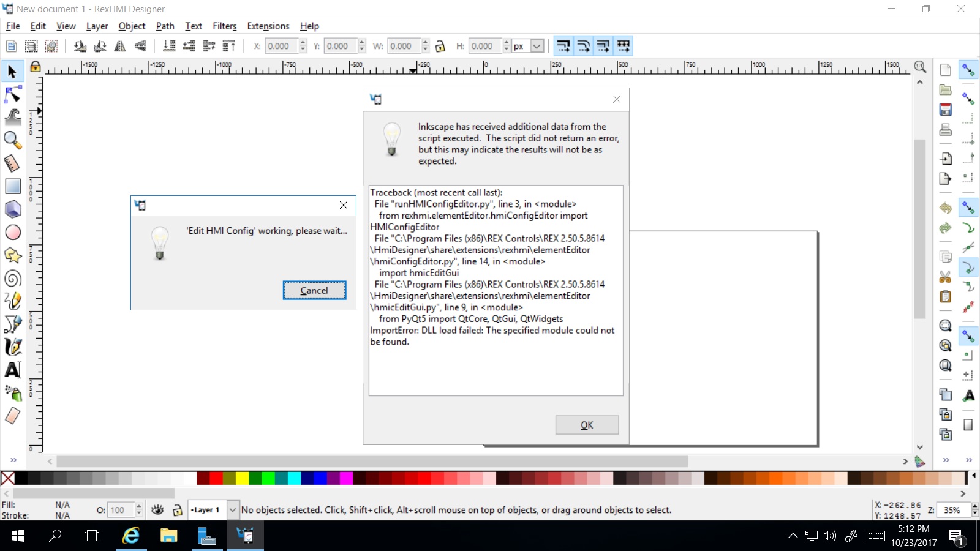The width and height of the screenshot is (980, 551).
Task: Click Select all objects toolbar icon
Action: click(x=31, y=46)
